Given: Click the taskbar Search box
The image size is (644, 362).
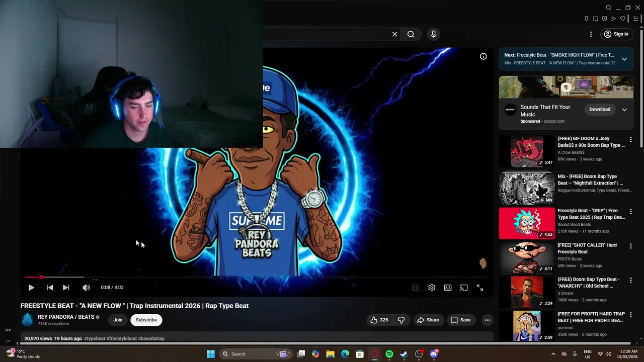Looking at the screenshot, I should tap(255, 354).
